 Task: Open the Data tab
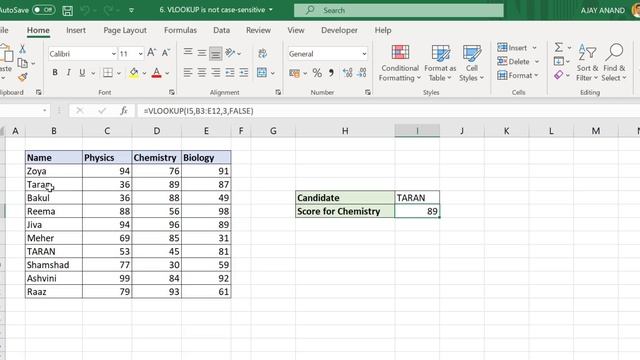221,30
